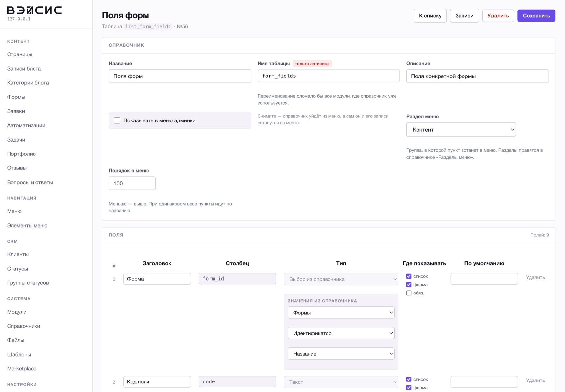
Task: Open 'Элементы меню' sidebar item
Action: click(27, 226)
